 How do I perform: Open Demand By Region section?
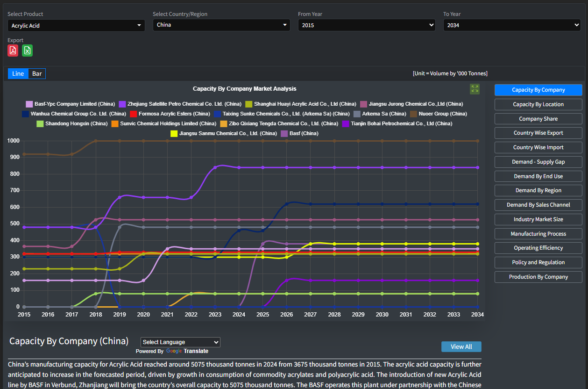538,190
